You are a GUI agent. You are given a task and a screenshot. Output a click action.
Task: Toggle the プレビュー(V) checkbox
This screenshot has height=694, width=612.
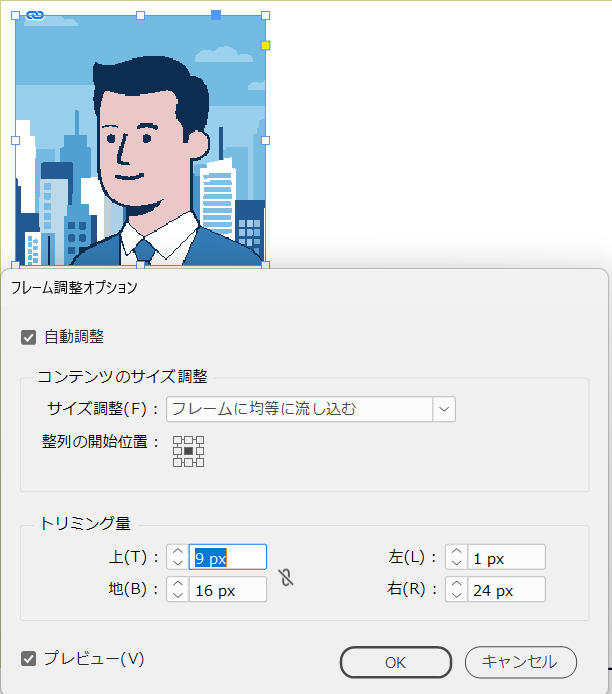pyautogui.click(x=28, y=659)
